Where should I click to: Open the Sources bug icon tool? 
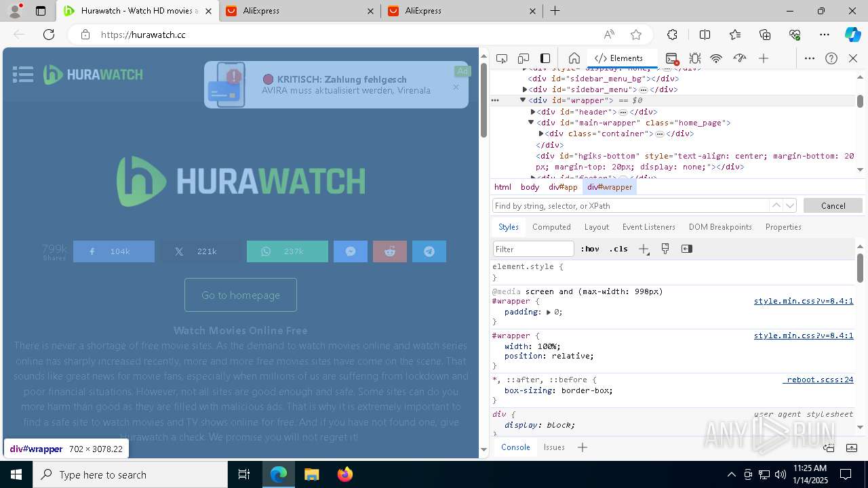click(695, 58)
